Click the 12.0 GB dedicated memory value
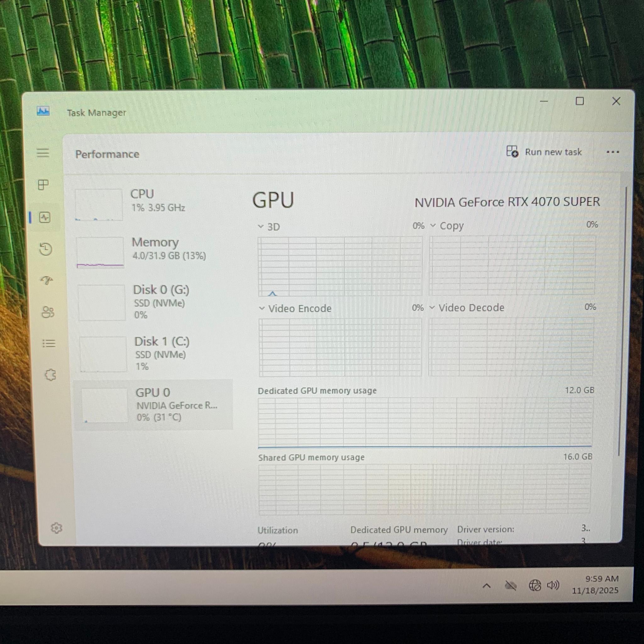644x644 pixels. pyautogui.click(x=579, y=390)
